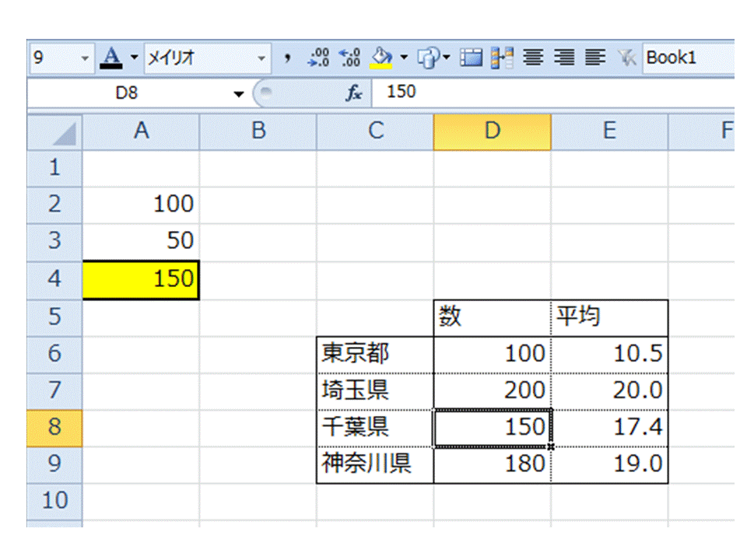Select the 千葉県 cell
The image size is (747, 560).
pyautogui.click(x=375, y=428)
